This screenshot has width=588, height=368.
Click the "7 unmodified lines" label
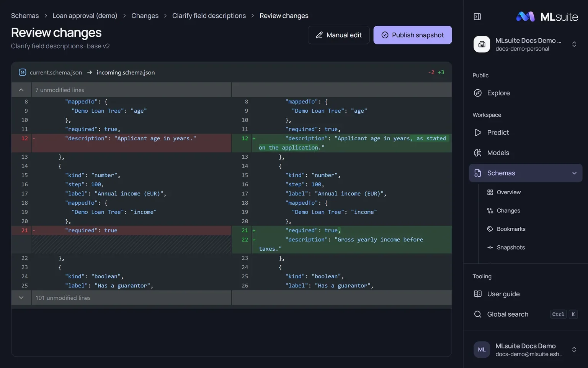[60, 90]
